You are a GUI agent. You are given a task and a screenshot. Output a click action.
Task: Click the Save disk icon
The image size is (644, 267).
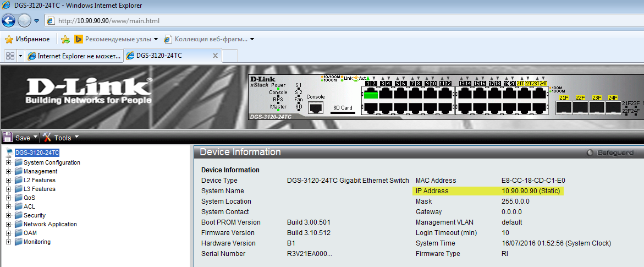tap(8, 138)
